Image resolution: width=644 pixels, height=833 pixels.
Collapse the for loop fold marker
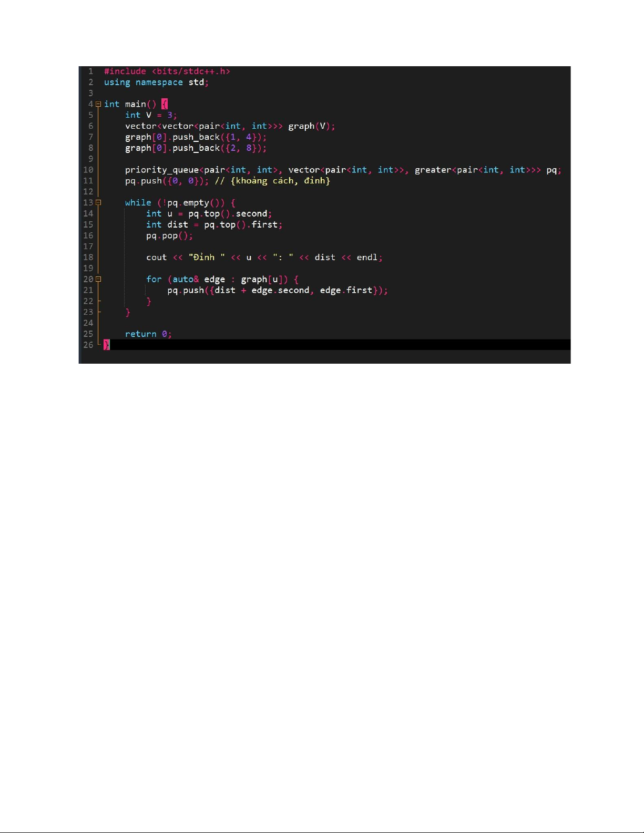coord(98,279)
